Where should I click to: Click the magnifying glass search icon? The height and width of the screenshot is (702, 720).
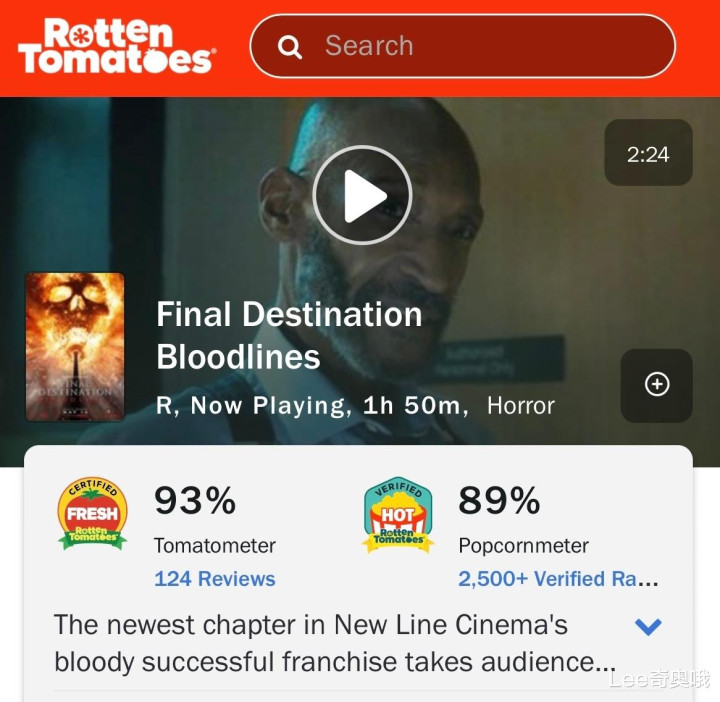coord(290,46)
